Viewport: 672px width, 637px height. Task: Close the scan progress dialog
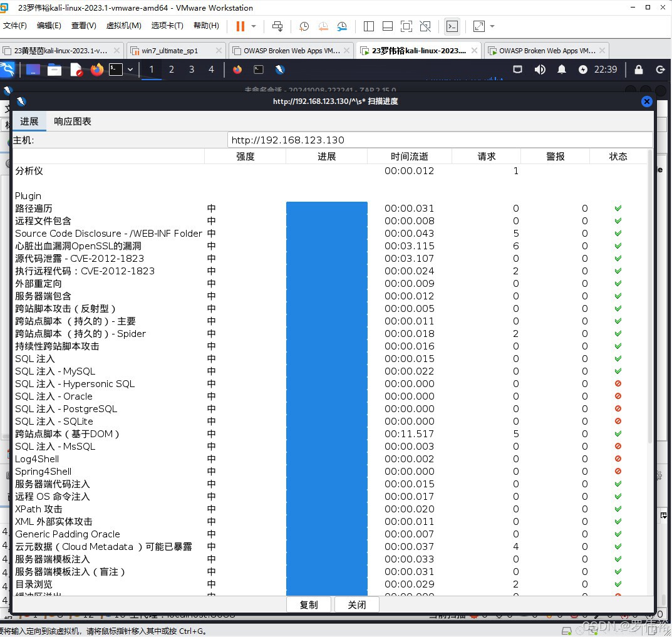(647, 101)
